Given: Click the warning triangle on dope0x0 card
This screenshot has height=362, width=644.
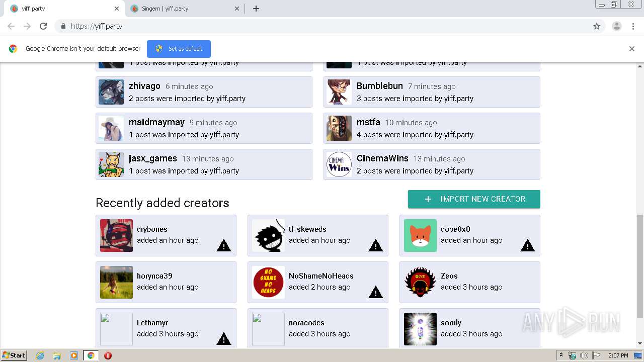Looking at the screenshot, I should point(528,245).
